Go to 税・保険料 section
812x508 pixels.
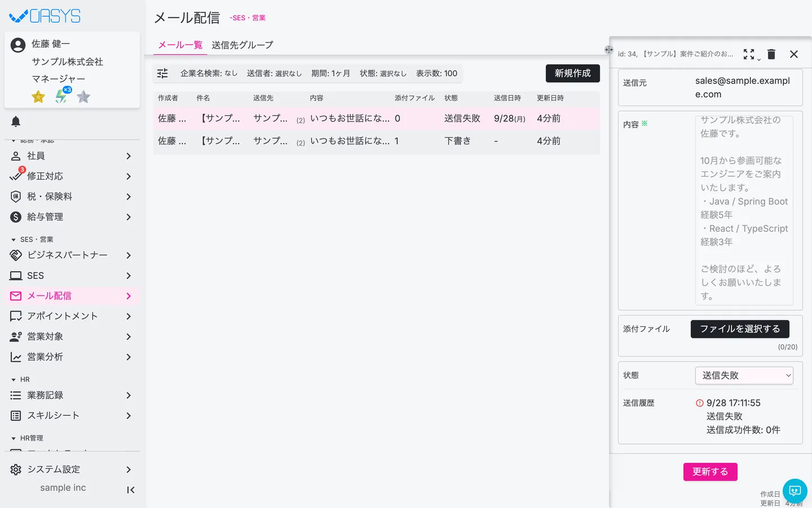[x=72, y=196]
